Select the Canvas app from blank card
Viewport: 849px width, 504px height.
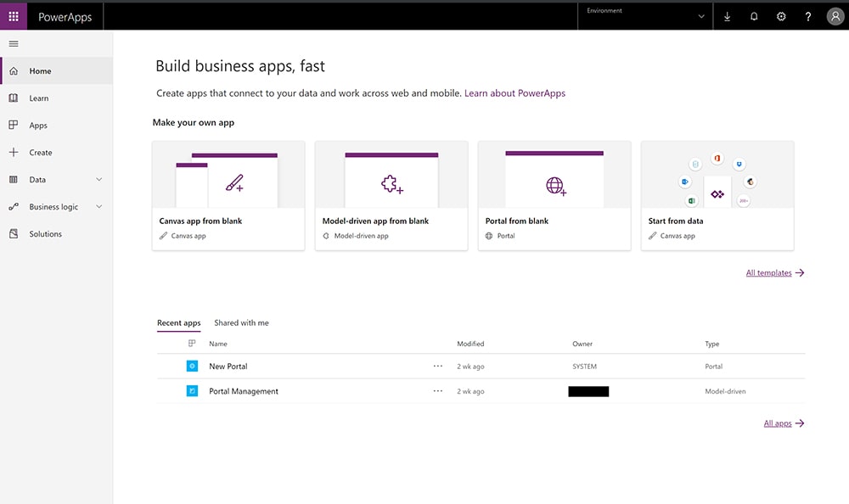pos(228,196)
